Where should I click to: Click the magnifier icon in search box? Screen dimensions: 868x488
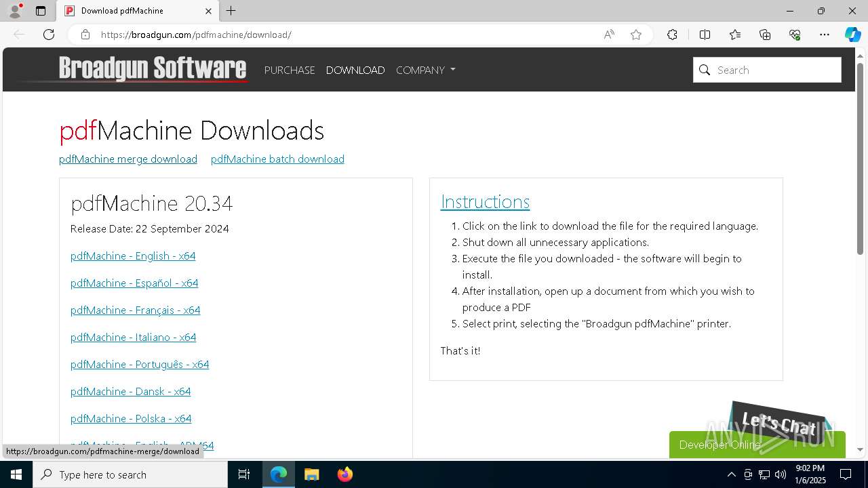705,70
